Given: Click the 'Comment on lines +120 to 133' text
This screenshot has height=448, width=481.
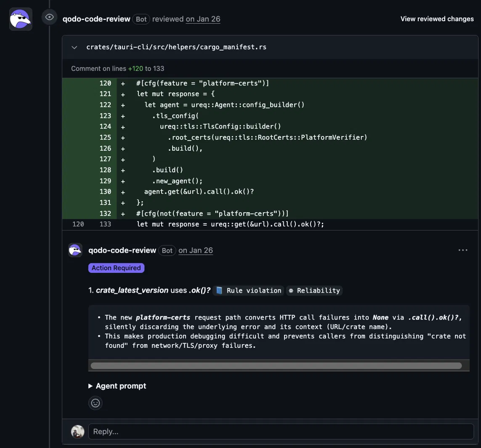Looking at the screenshot, I should point(117,69).
